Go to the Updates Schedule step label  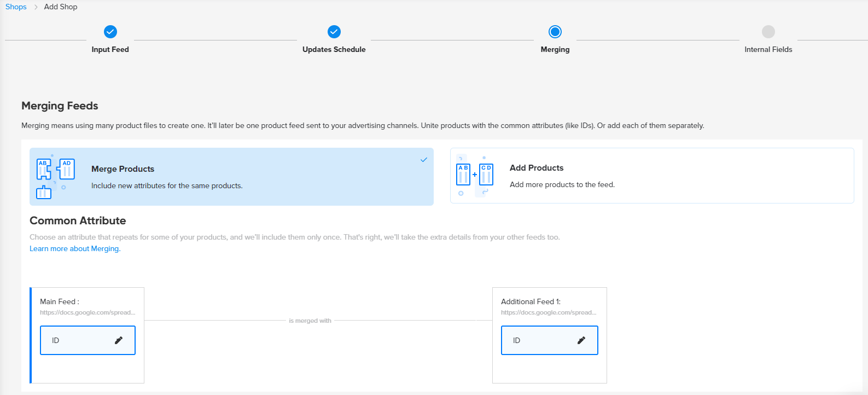[334, 49]
